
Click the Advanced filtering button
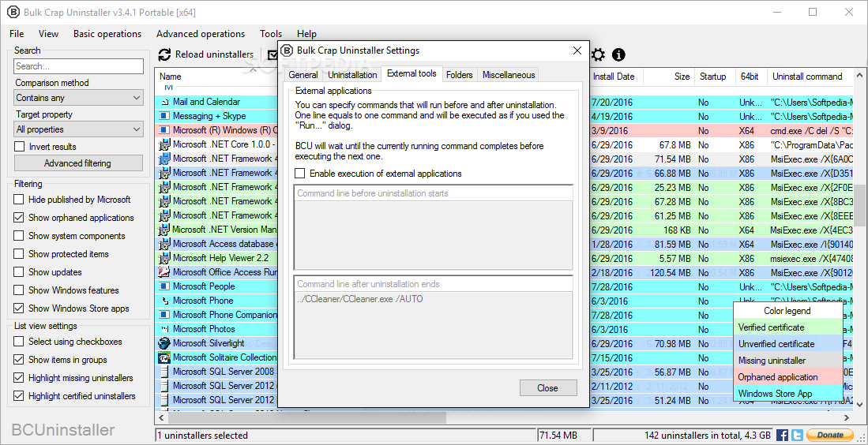(78, 163)
